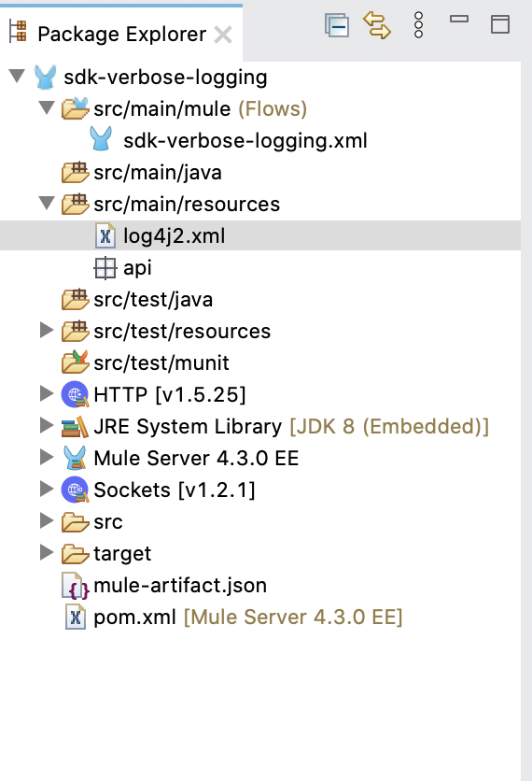Viewport: 532px width, 781px height.
Task: Select the api package
Action: click(x=137, y=268)
